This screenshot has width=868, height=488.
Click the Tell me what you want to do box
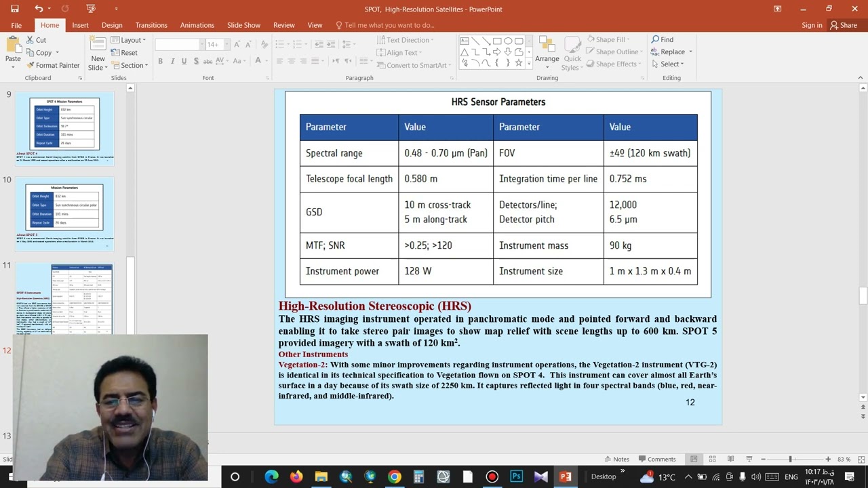click(384, 25)
